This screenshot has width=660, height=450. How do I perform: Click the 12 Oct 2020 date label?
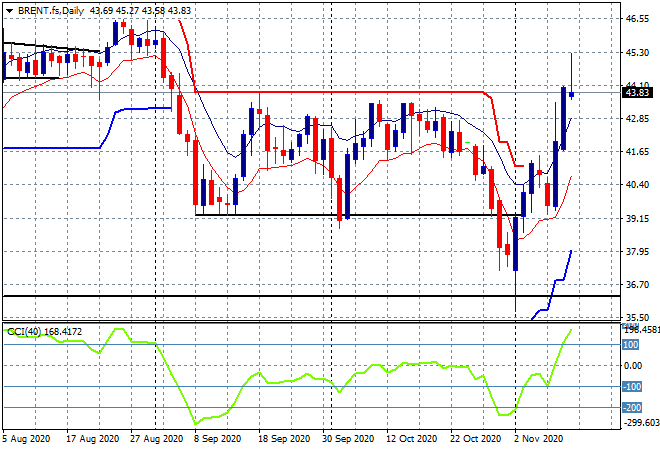click(412, 439)
